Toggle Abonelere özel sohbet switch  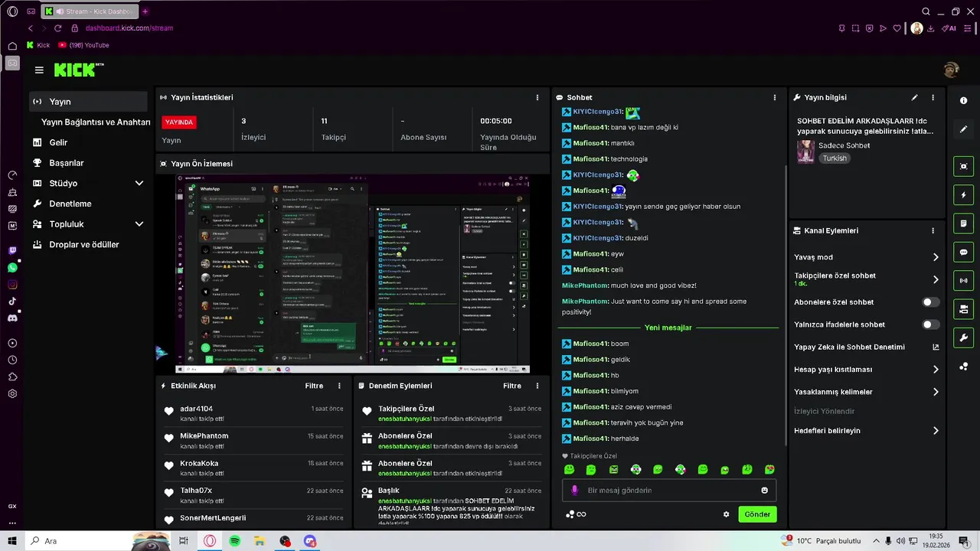click(930, 302)
